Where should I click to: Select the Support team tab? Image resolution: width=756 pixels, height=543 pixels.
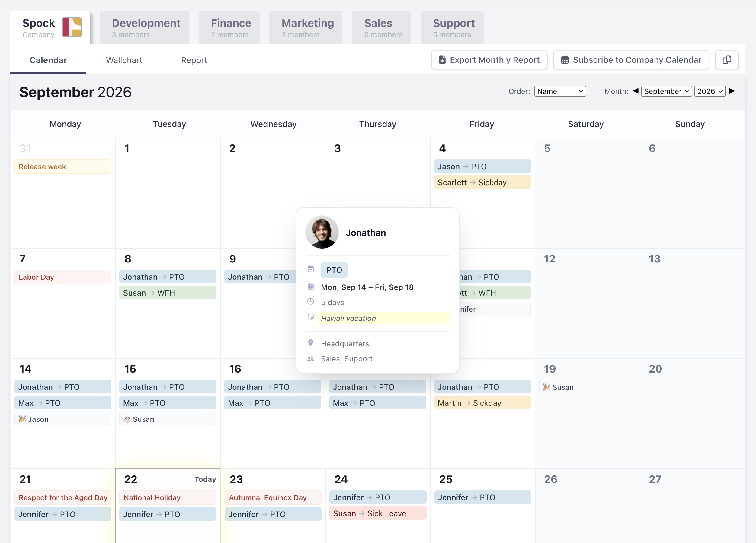(452, 27)
